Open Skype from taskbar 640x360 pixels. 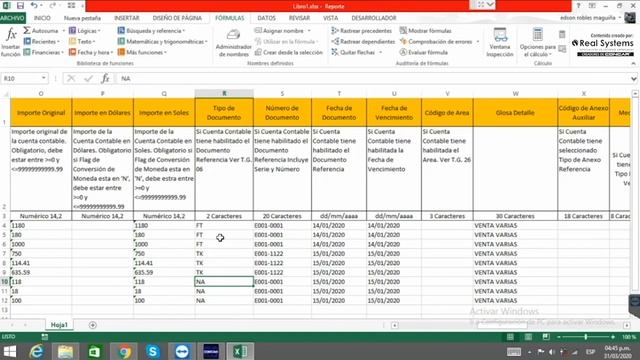(x=153, y=351)
